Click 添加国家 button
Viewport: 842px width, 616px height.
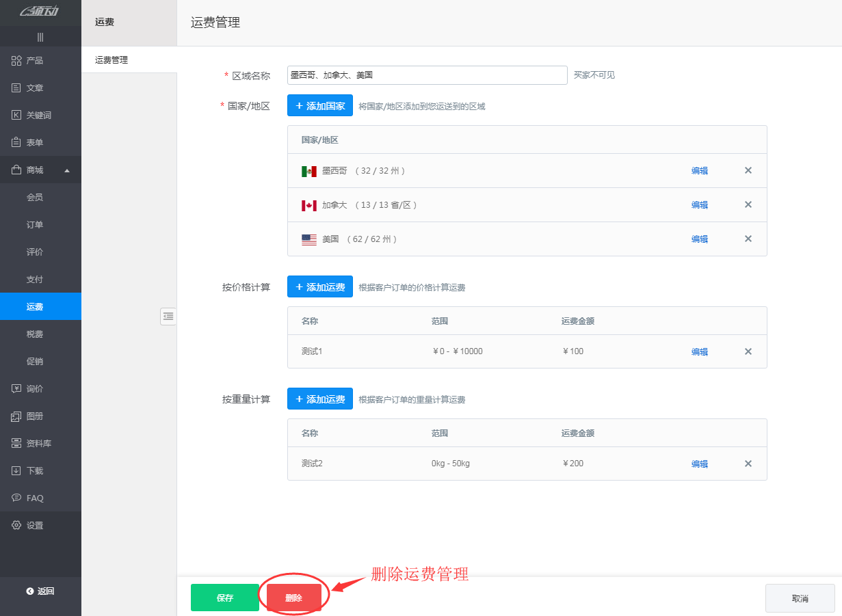pyautogui.click(x=320, y=106)
